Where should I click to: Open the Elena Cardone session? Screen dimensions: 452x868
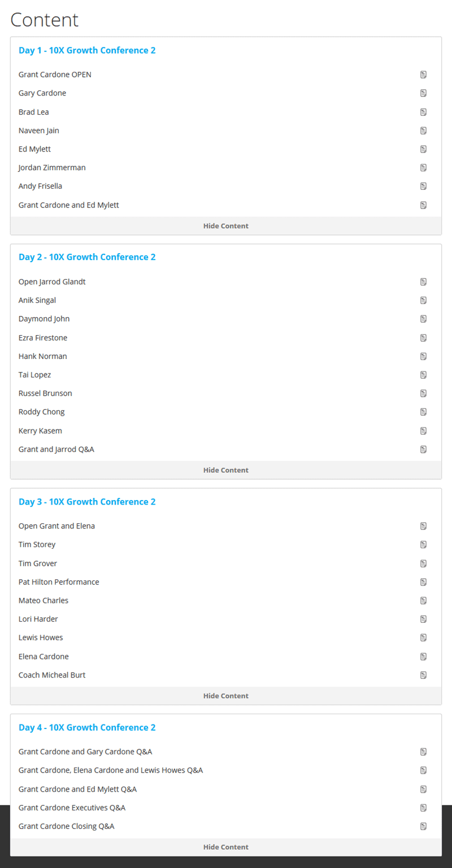pyautogui.click(x=44, y=657)
